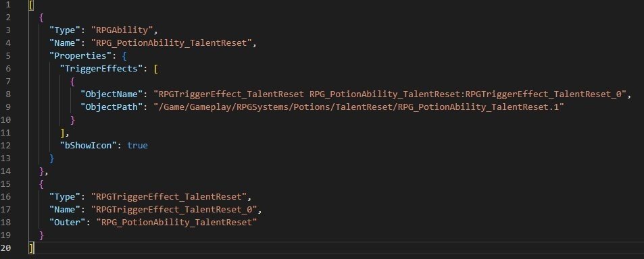Viewport: 644px width, 259px height.
Task: Click the opening square bracket after TriggerEffects
Action: [x=156, y=68]
